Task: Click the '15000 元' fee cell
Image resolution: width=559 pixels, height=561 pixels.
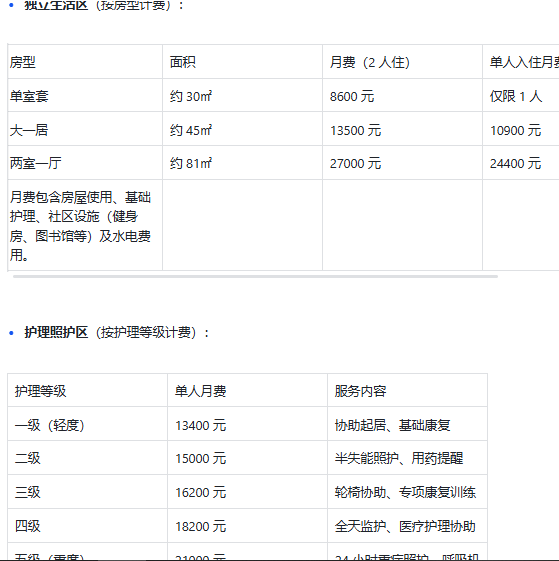Action: [247, 458]
